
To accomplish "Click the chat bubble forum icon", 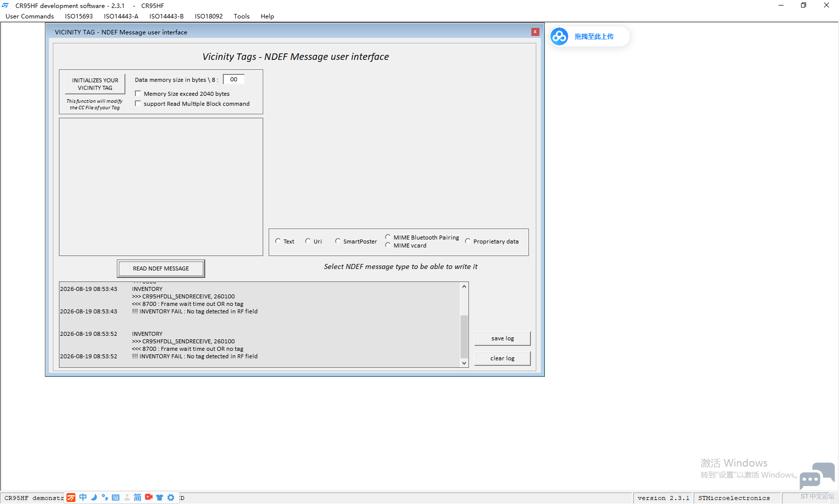I will 817,476.
